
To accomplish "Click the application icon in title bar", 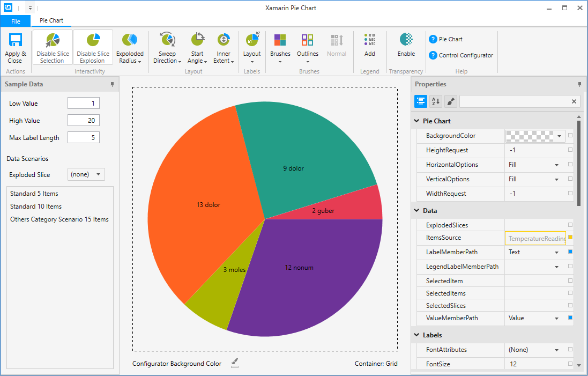I will click(8, 7).
